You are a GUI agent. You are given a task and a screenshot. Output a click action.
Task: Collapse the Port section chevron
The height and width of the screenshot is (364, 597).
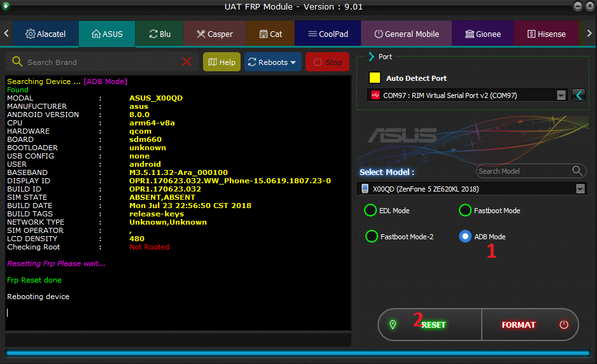click(x=372, y=57)
